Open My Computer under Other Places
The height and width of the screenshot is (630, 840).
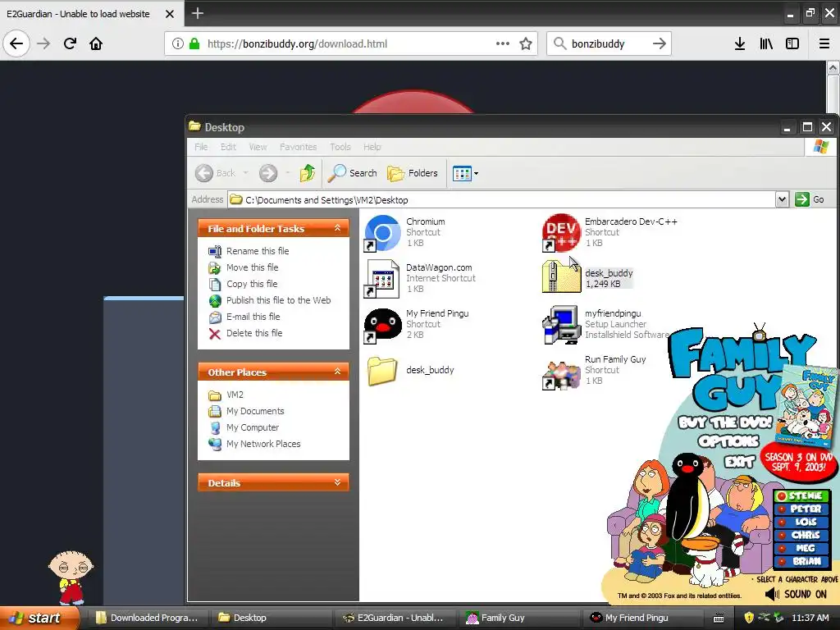[253, 427]
